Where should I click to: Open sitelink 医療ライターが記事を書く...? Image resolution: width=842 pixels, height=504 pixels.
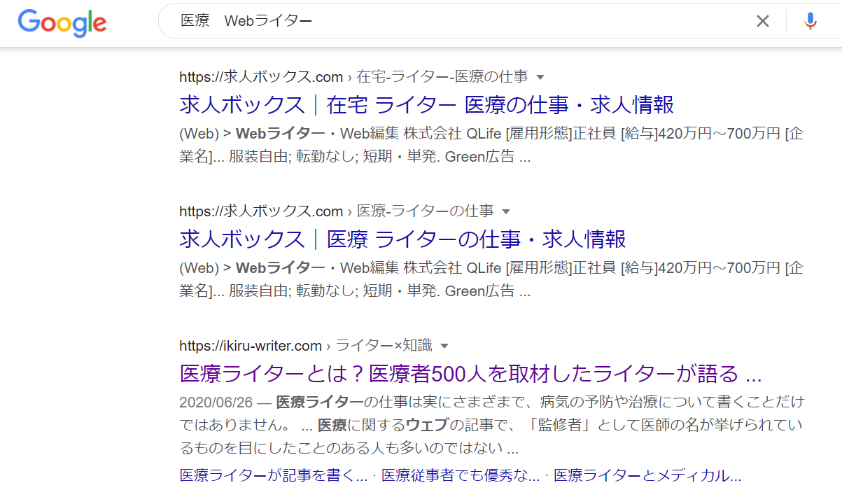tap(274, 476)
